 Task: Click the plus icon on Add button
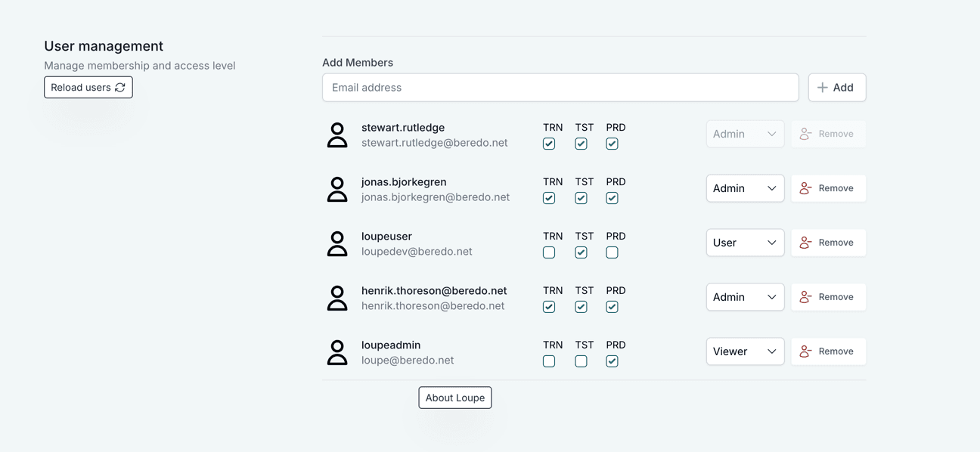tap(822, 88)
